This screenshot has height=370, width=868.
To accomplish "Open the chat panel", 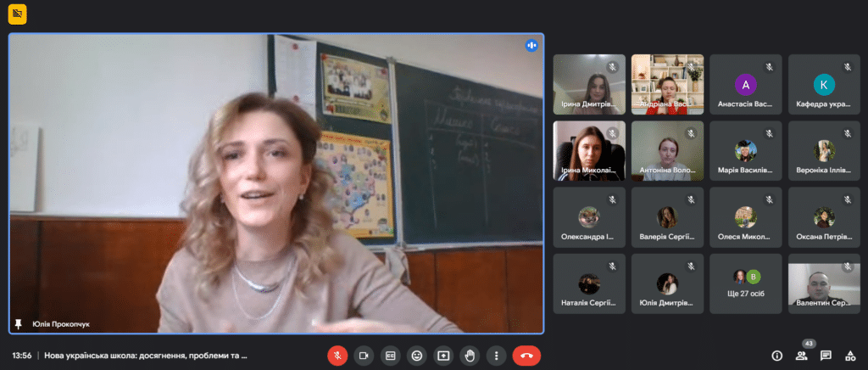I will pos(826,356).
